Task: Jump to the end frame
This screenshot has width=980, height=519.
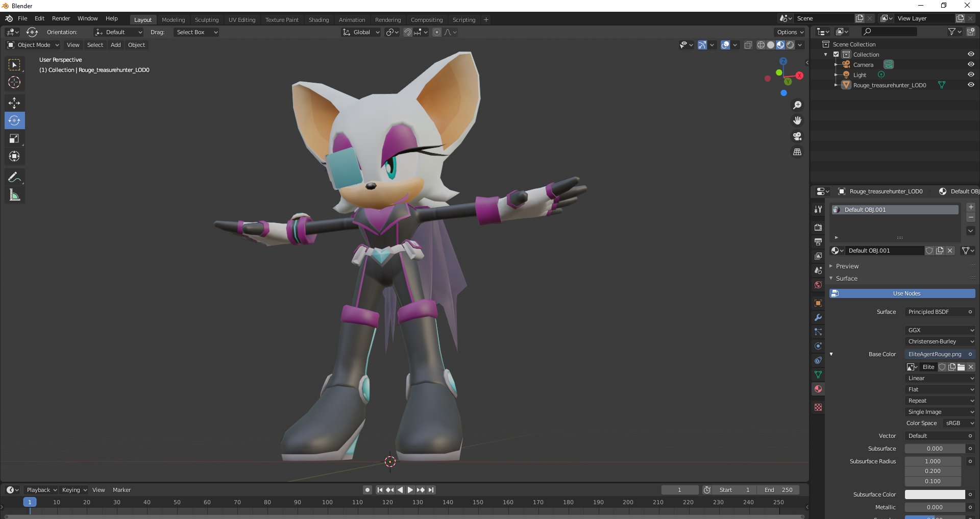Action: click(x=431, y=490)
